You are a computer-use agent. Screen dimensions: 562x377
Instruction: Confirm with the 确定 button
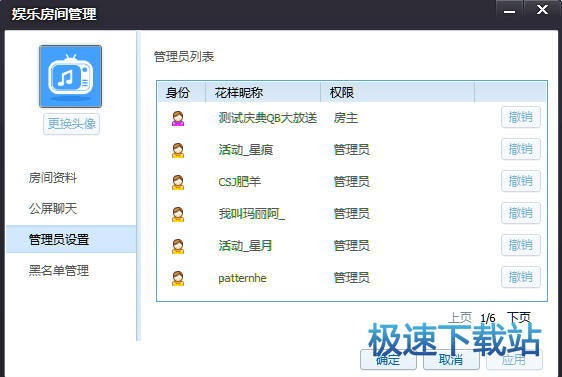pyautogui.click(x=388, y=359)
